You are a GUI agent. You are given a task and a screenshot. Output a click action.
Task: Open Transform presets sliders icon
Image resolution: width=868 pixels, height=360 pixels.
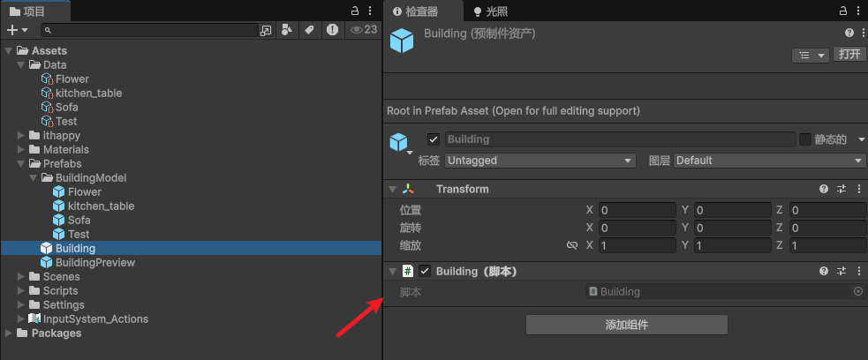click(842, 189)
